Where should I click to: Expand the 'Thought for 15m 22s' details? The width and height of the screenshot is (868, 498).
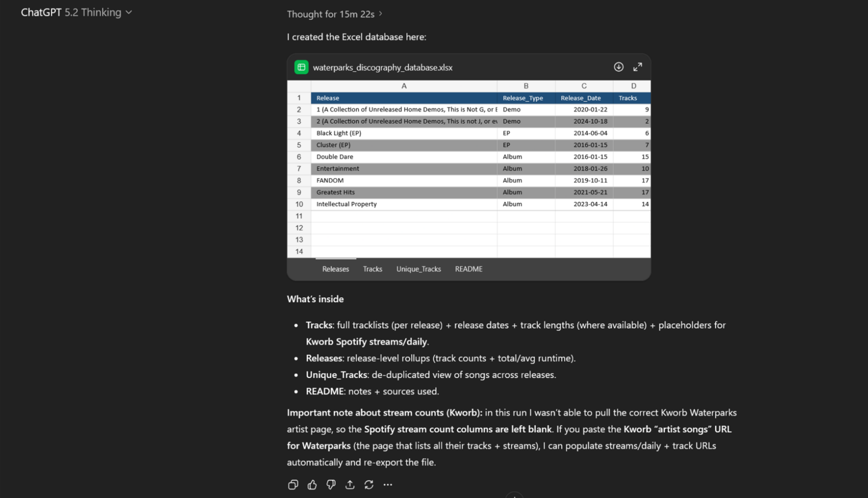click(335, 14)
